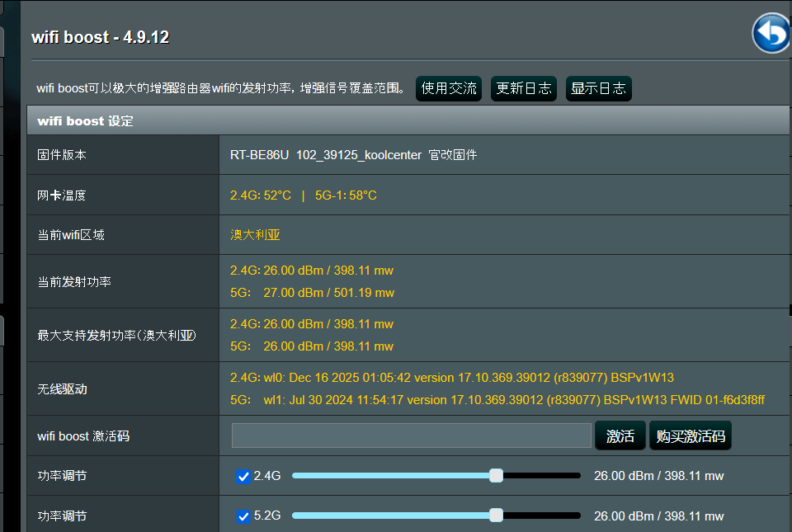The width and height of the screenshot is (792, 532).
Task: Click the 2.4G power slider handle
Action: tap(496, 475)
